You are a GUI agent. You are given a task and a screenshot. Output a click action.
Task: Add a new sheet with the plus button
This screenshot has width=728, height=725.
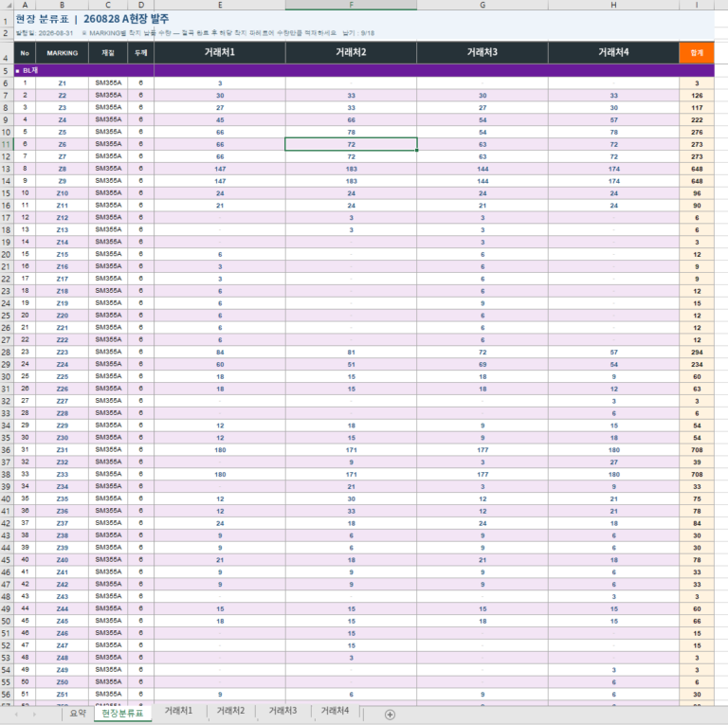(x=390, y=715)
